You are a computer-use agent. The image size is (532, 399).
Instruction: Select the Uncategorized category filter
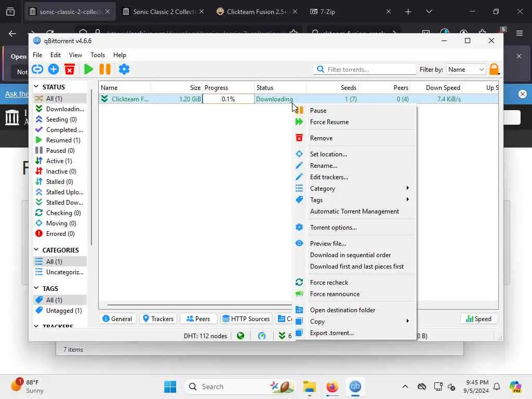[60, 272]
